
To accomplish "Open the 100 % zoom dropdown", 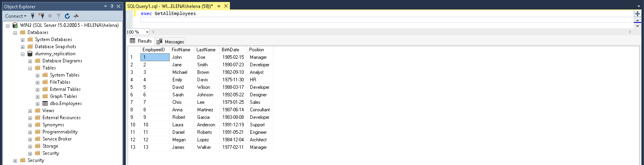I will [147, 32].
